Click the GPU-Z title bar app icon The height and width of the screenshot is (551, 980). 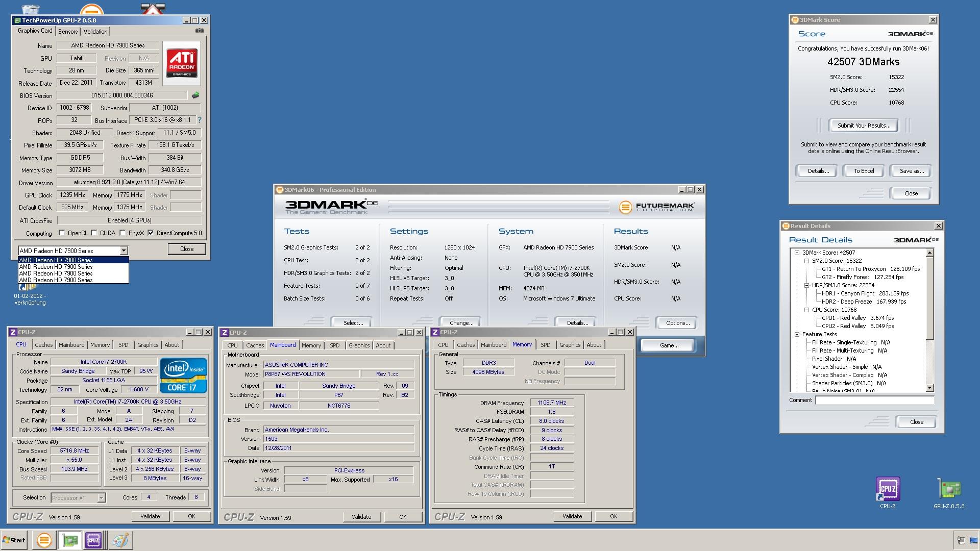tap(17, 20)
